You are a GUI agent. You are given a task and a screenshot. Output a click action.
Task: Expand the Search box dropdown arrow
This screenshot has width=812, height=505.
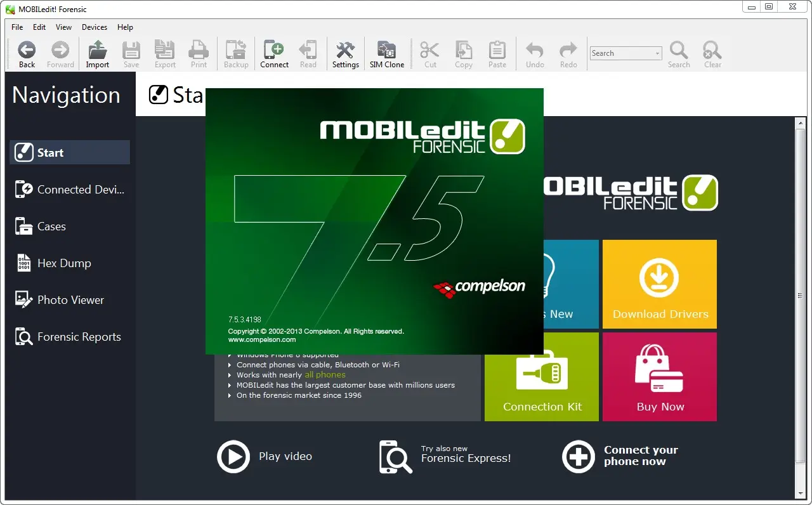tap(657, 53)
